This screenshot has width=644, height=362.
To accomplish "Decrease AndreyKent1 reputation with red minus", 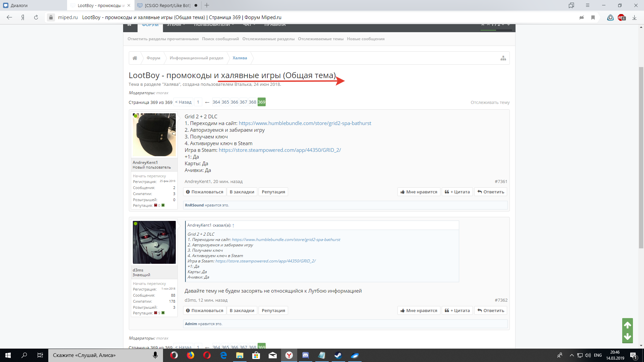I will coord(155,205).
